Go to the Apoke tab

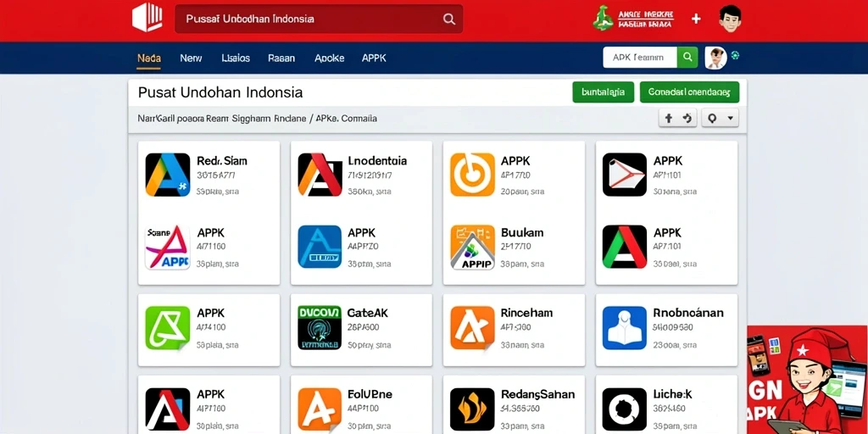click(x=330, y=58)
